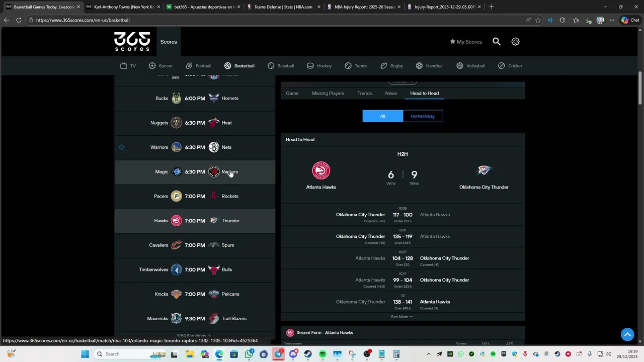Click the scroll-to-top arrow button
The image size is (644, 362).
tap(627, 334)
